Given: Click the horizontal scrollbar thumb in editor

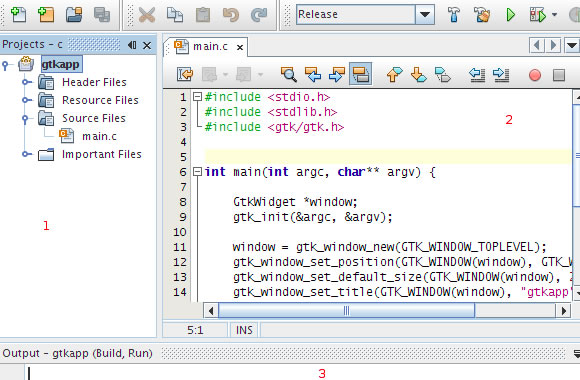Looking at the screenshot, I should (x=346, y=310).
